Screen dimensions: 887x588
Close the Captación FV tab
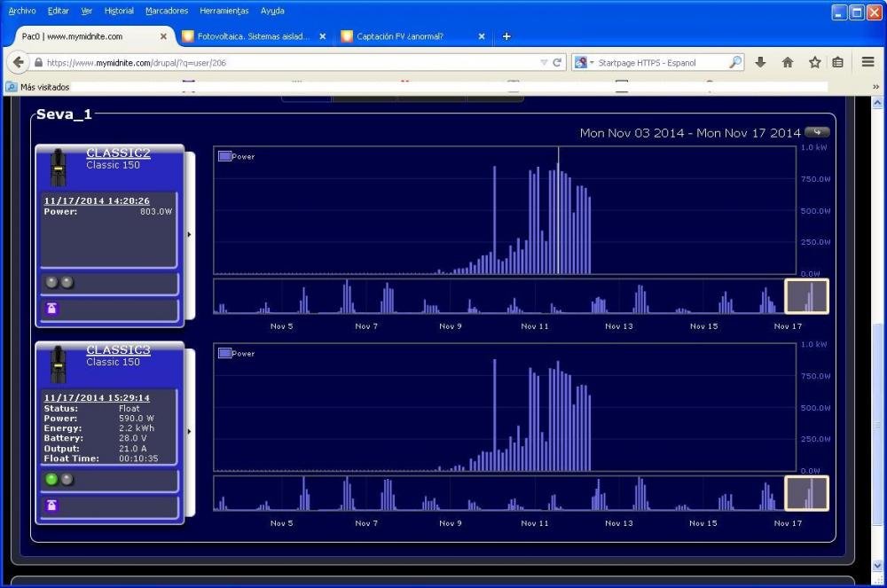tap(482, 36)
